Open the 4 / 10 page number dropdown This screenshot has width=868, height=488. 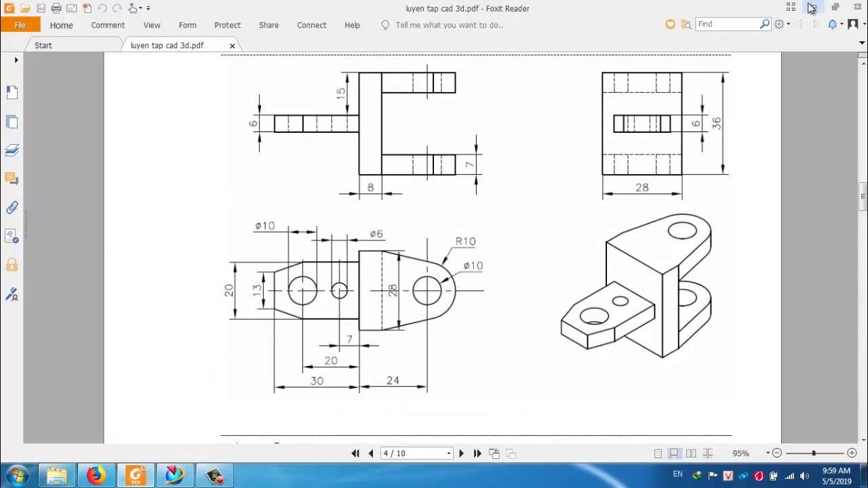tap(448, 453)
